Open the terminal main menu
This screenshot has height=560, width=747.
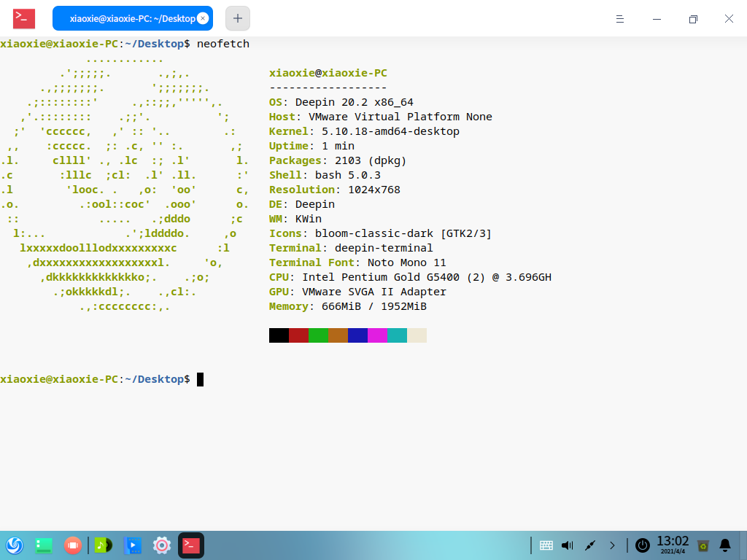(x=619, y=19)
